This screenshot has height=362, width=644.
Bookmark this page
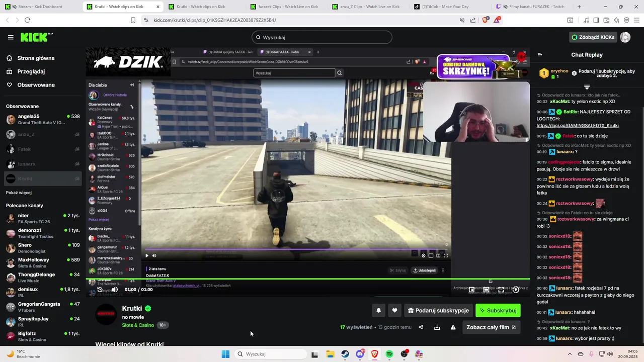point(133,20)
